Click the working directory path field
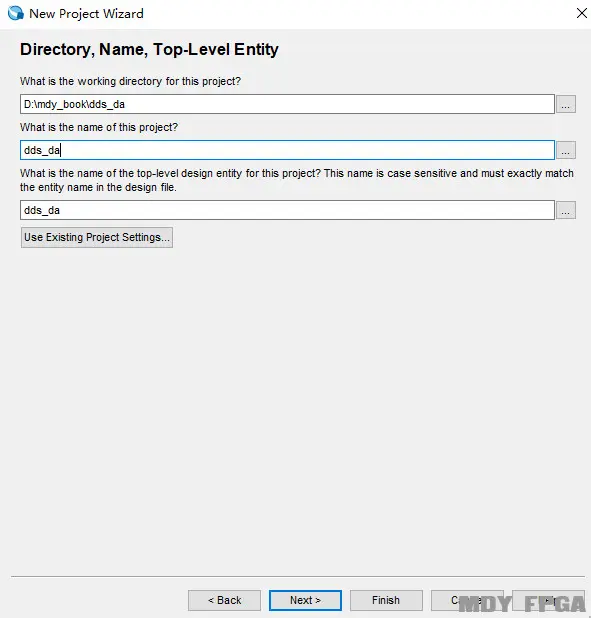The image size is (591, 618). 287,104
